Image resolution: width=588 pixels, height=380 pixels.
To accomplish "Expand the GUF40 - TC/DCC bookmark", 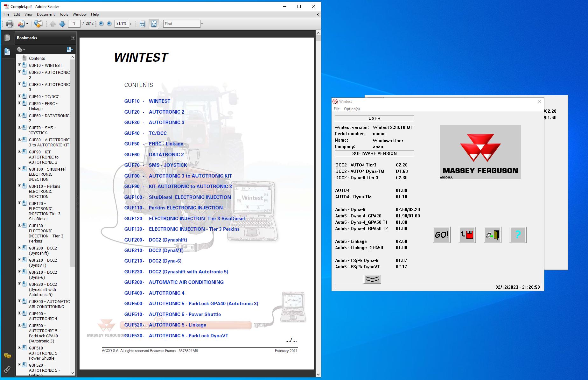I will pyautogui.click(x=19, y=96).
